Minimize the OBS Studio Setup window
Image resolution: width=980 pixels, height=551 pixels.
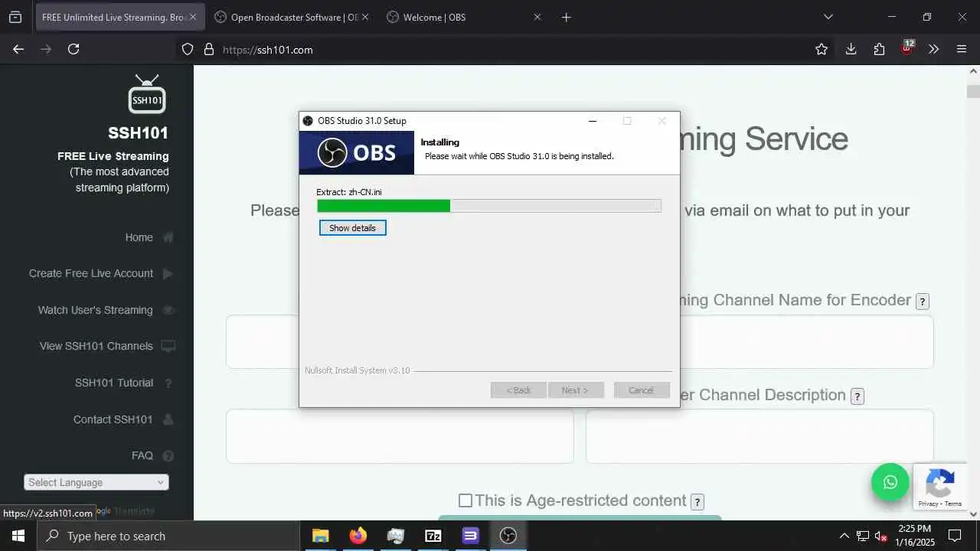coord(593,121)
